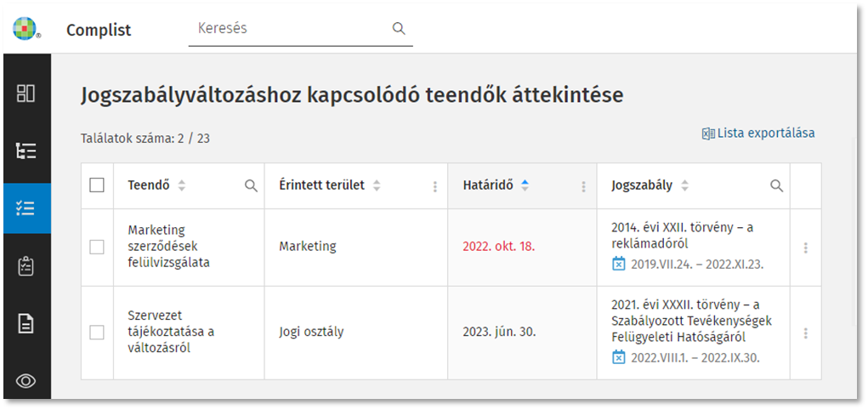868x410 pixels.
Task: Toggle the select-all header checkbox
Action: coord(97,185)
